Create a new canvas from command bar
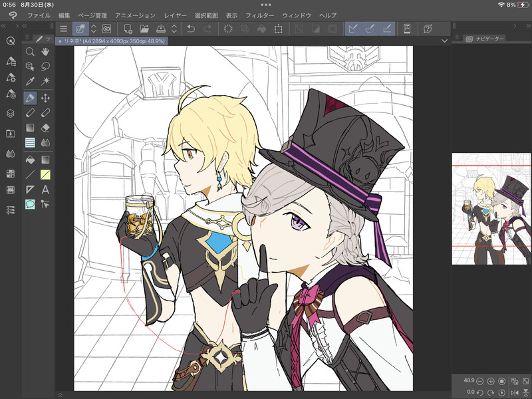Viewport: 532px width, 399px height. [128, 29]
